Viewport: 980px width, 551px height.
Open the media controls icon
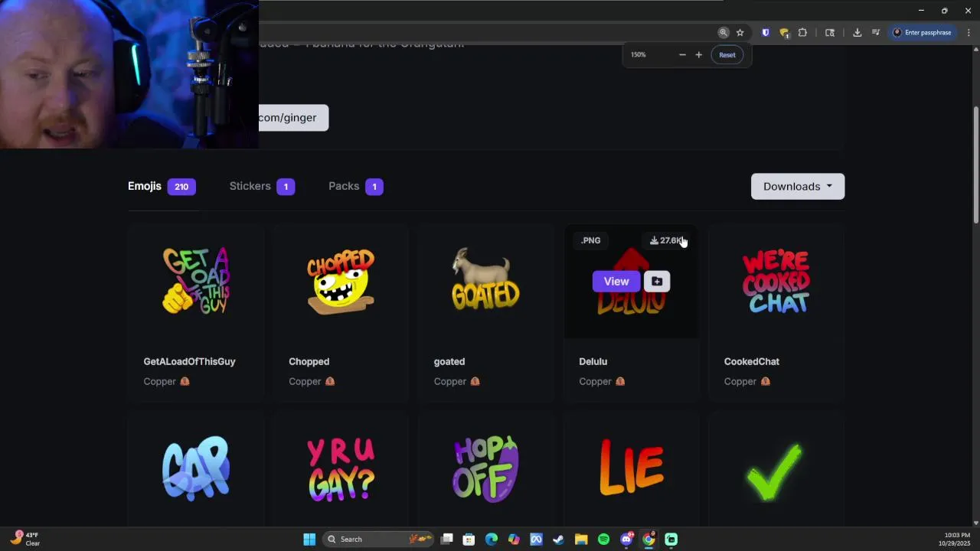[x=876, y=32]
